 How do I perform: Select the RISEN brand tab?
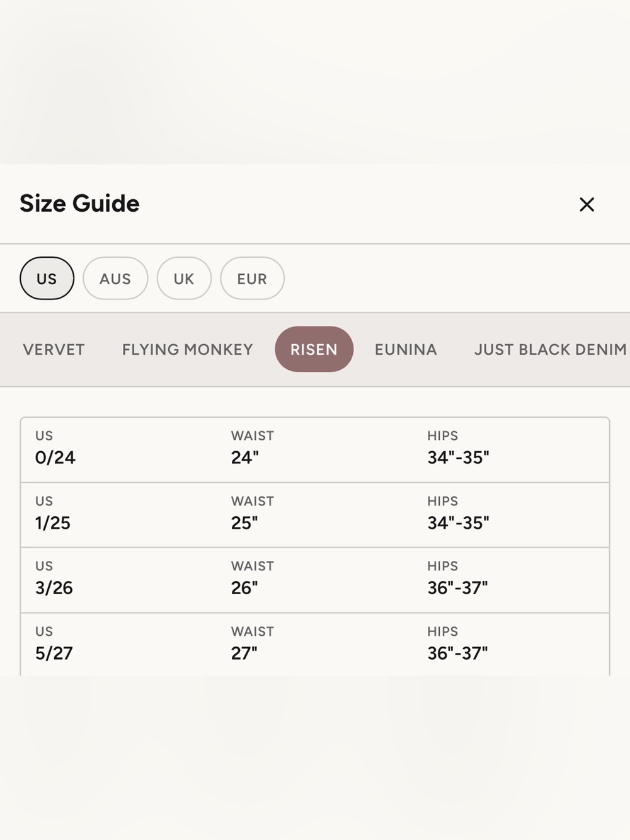click(x=314, y=349)
